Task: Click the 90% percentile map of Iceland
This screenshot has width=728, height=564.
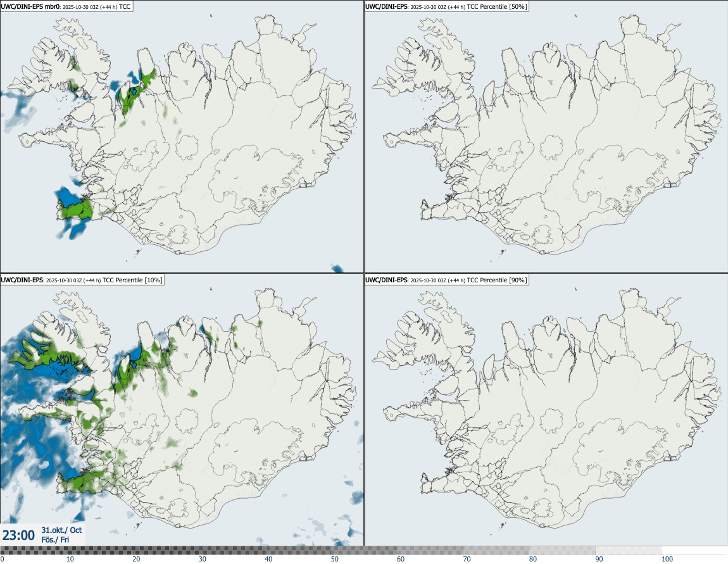Action: click(x=546, y=410)
